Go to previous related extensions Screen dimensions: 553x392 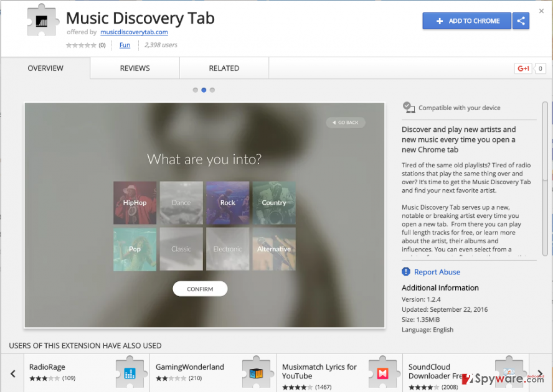click(13, 374)
